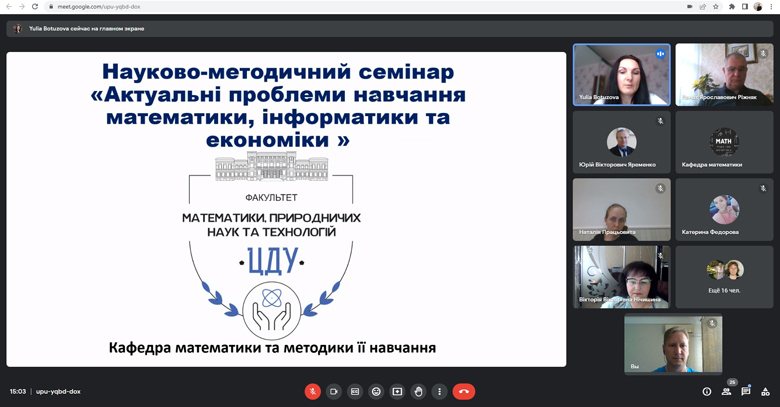Click Юрій Вікторович Яременко's tile
780x407 pixels.
(622, 142)
